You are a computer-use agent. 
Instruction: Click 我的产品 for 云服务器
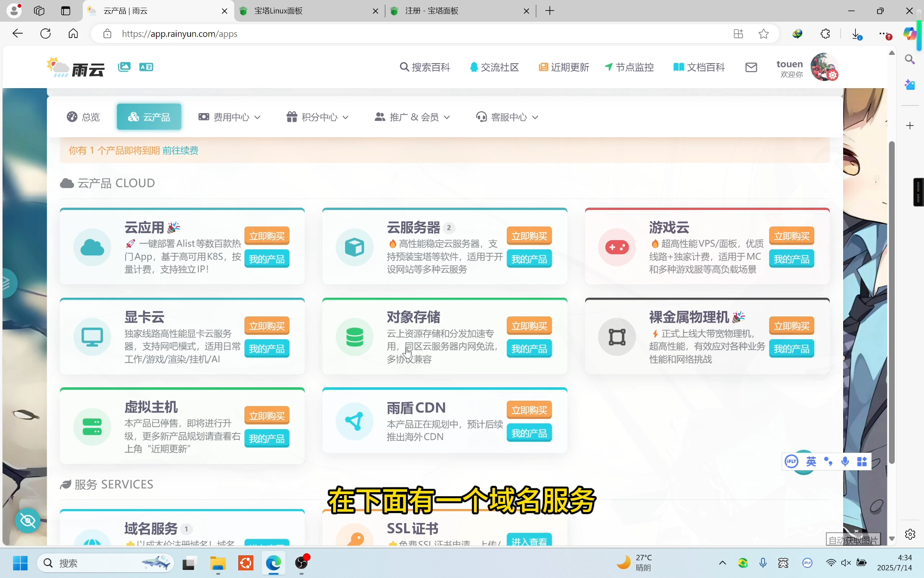(529, 259)
